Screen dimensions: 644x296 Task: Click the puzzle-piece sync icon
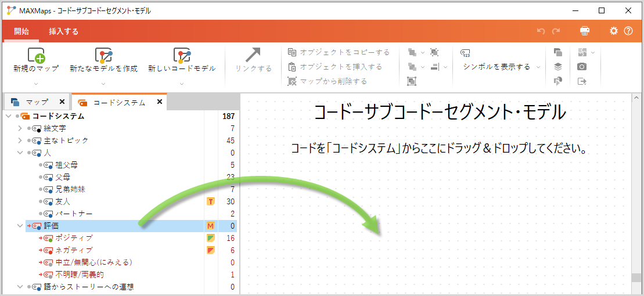point(582,52)
